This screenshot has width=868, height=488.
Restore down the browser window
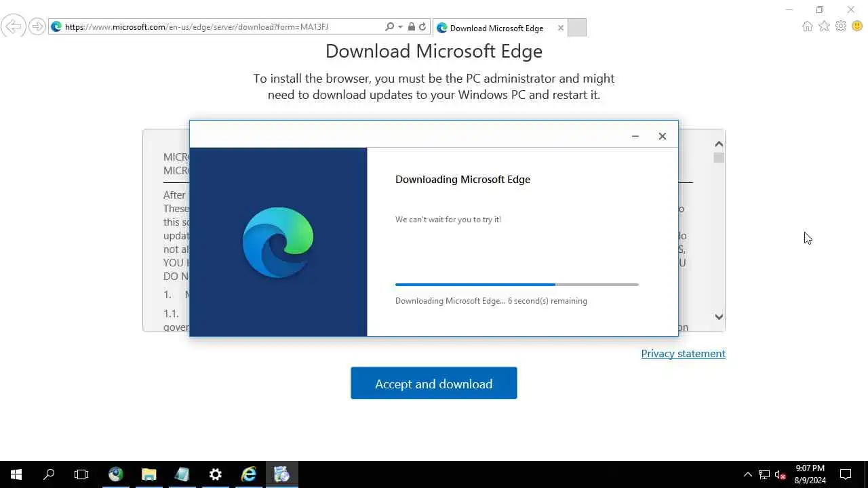click(820, 9)
